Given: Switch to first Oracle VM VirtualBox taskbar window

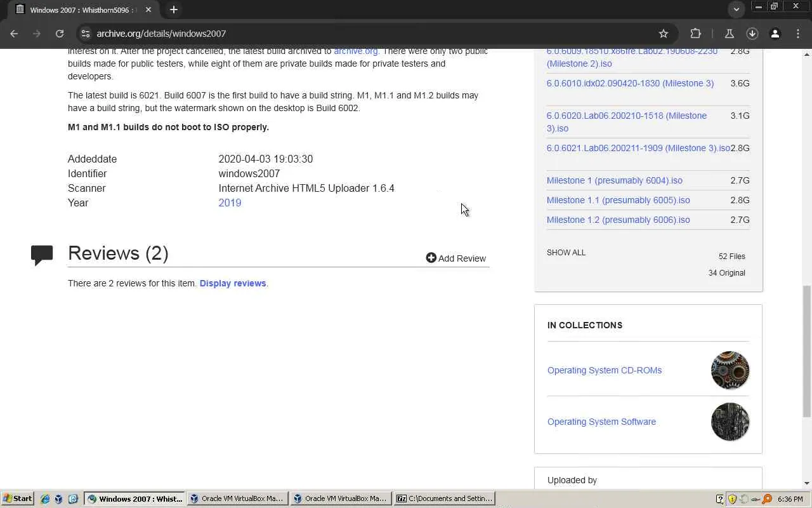Looking at the screenshot, I should 237,498.
